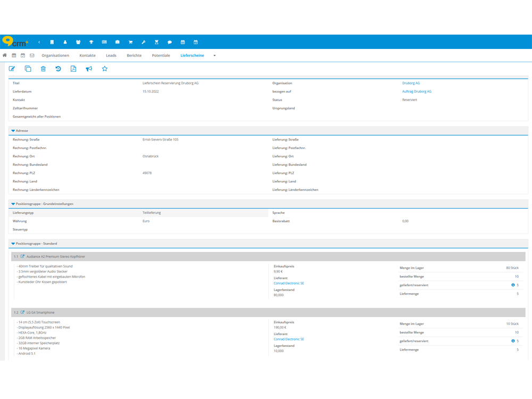Open the Berichte tab
Screen dimensions: 532x399
pyautogui.click(x=134, y=55)
